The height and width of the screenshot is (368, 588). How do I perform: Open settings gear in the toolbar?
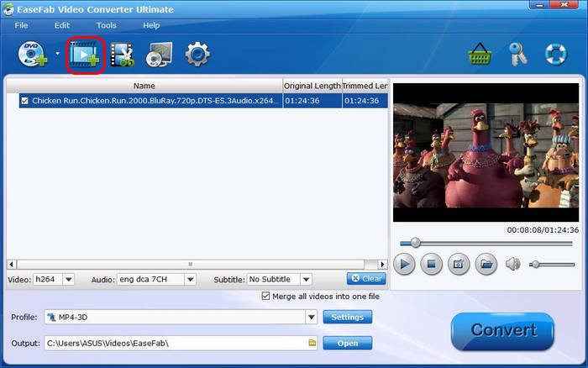(x=197, y=55)
